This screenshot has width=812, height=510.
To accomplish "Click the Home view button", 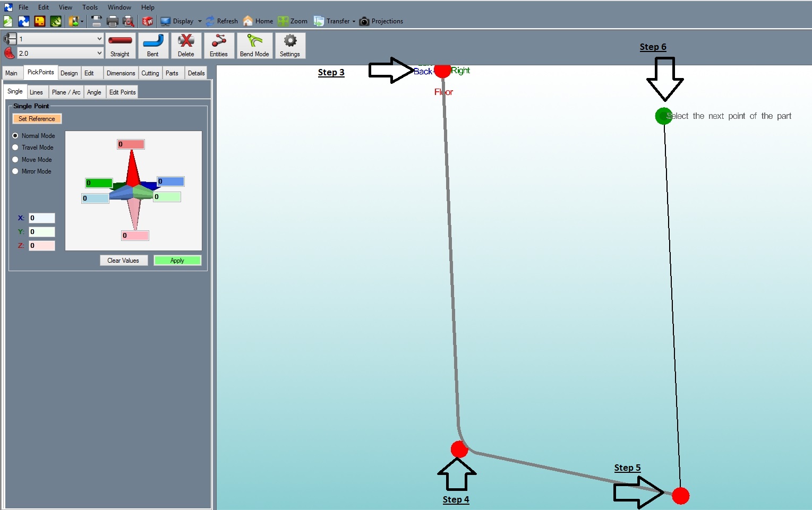I will coord(258,21).
